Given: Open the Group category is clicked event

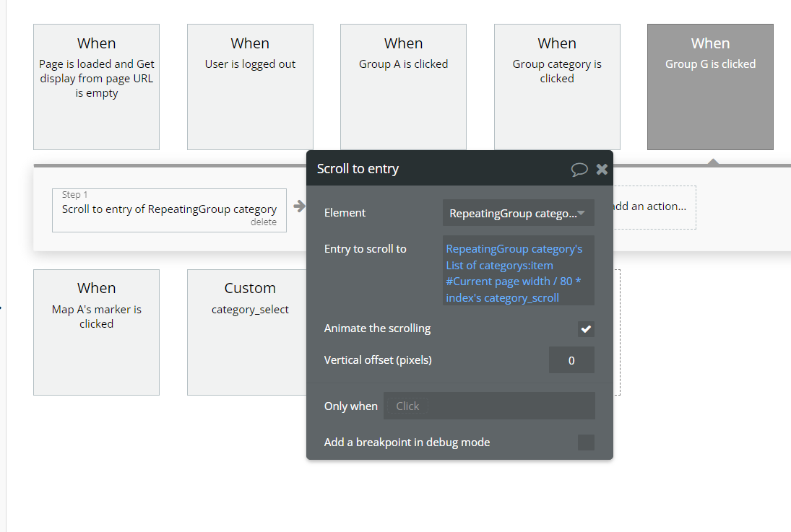Looking at the screenshot, I should click(556, 87).
